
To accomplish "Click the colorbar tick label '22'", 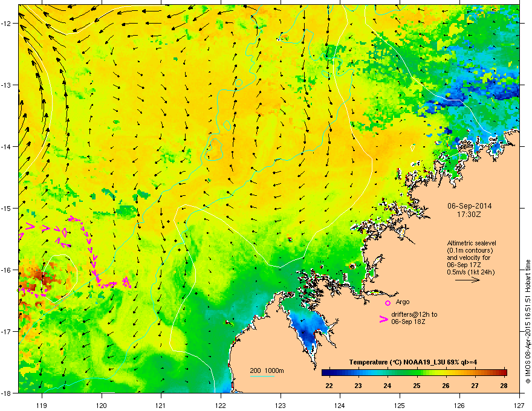I will 329,386.
